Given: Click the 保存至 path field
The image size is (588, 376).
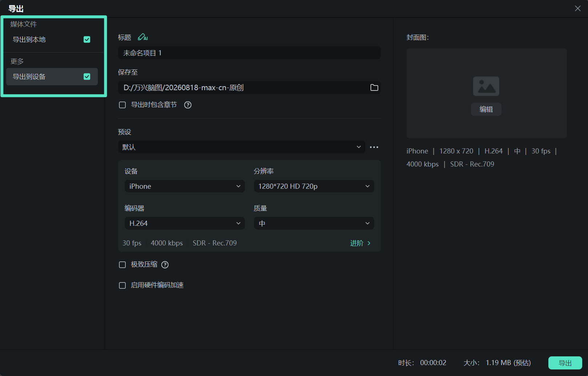Looking at the screenshot, I should [249, 88].
